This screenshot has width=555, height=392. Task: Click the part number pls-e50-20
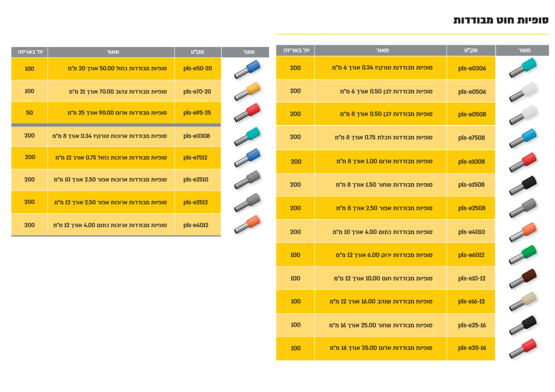click(x=197, y=69)
